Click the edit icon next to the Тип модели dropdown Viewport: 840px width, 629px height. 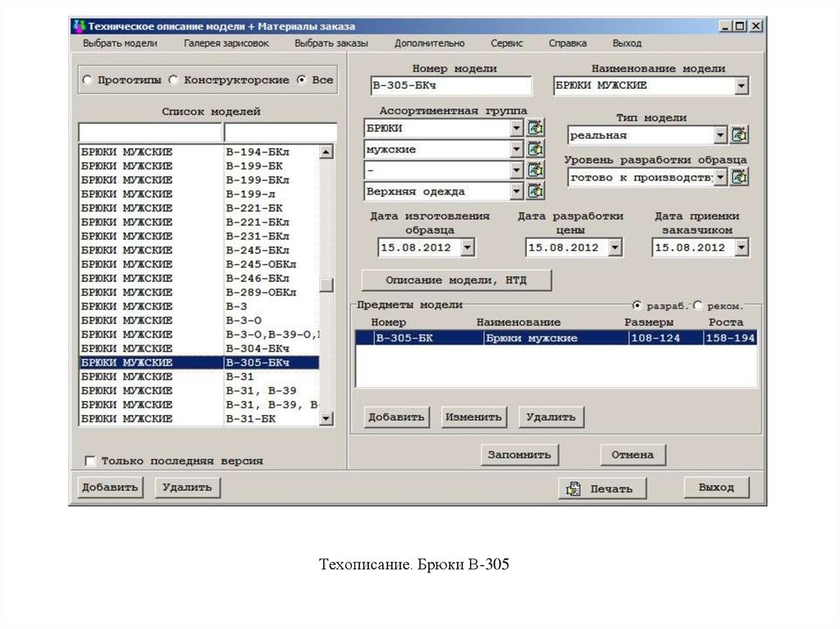coord(739,134)
